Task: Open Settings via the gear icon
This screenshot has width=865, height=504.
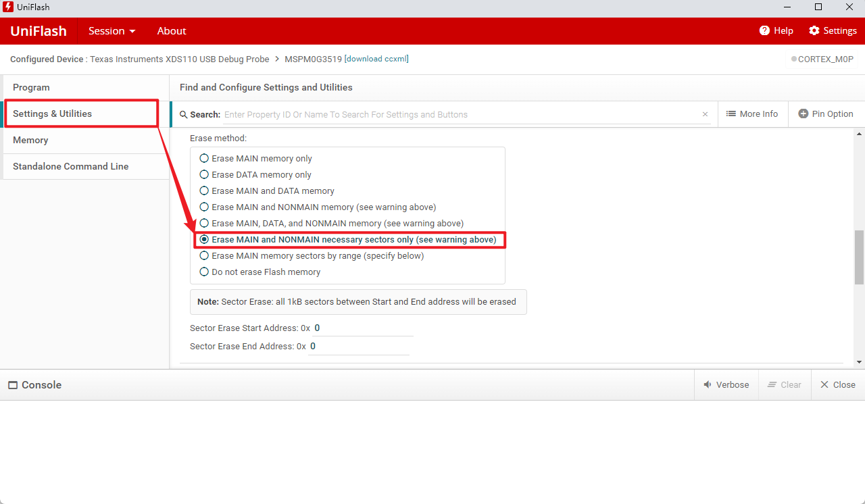Action: [x=814, y=30]
